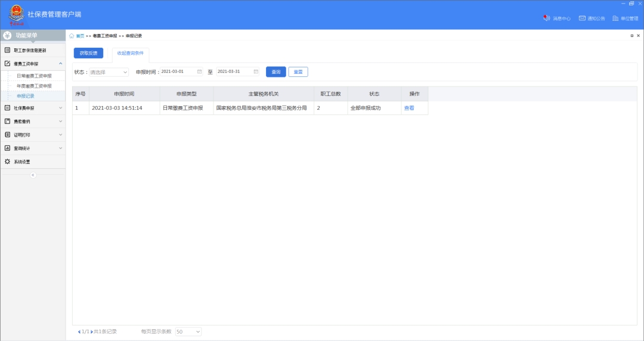Select 日常缴费工资申报 in sidebar
Screen dimensions: 644x341
click(x=34, y=76)
